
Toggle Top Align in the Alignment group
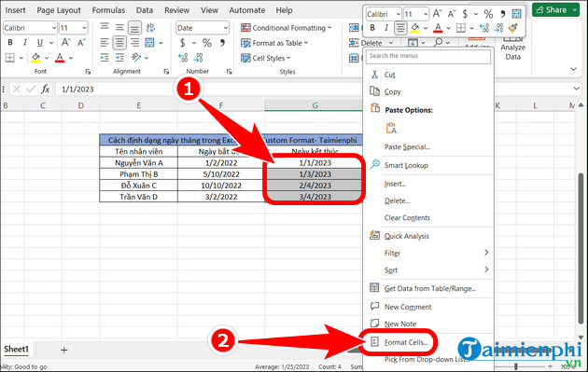105,27
